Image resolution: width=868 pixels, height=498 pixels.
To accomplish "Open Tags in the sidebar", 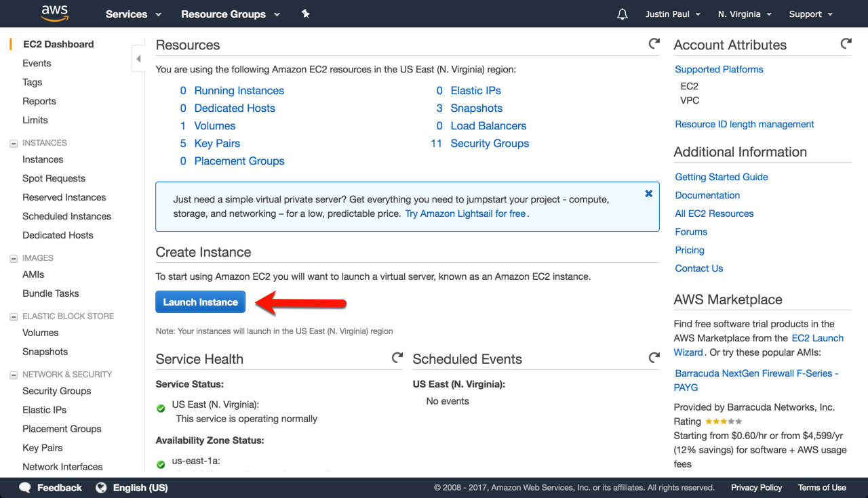I will (x=33, y=82).
